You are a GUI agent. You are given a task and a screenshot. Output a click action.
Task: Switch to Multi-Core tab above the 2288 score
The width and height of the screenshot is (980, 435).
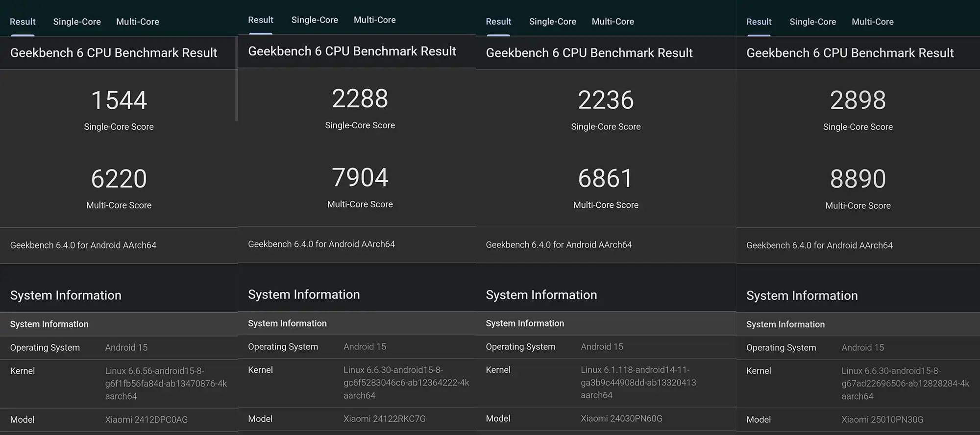tap(374, 20)
